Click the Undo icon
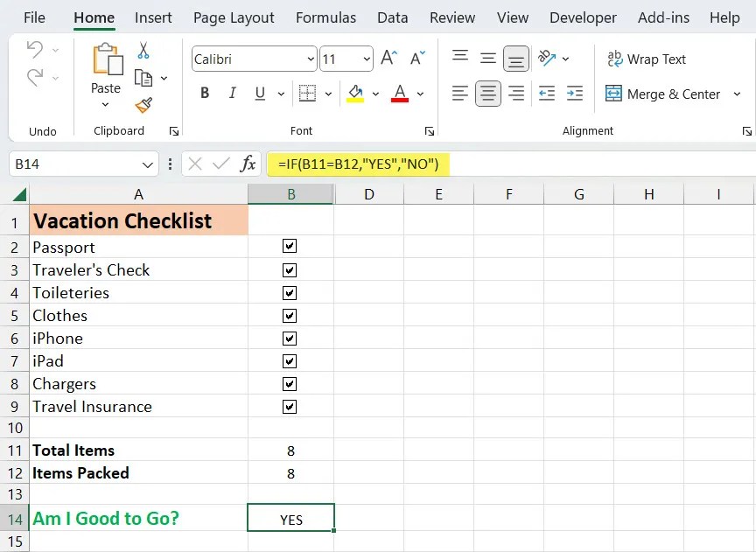 (35, 50)
